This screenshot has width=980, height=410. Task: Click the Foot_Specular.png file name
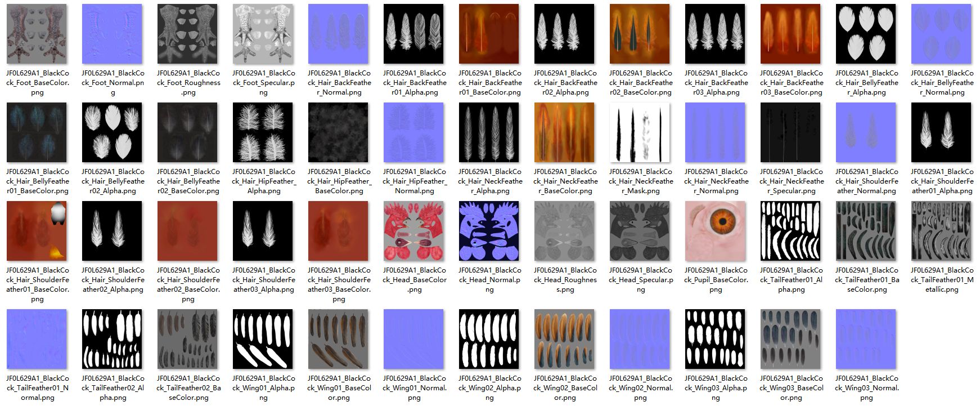pos(263,83)
